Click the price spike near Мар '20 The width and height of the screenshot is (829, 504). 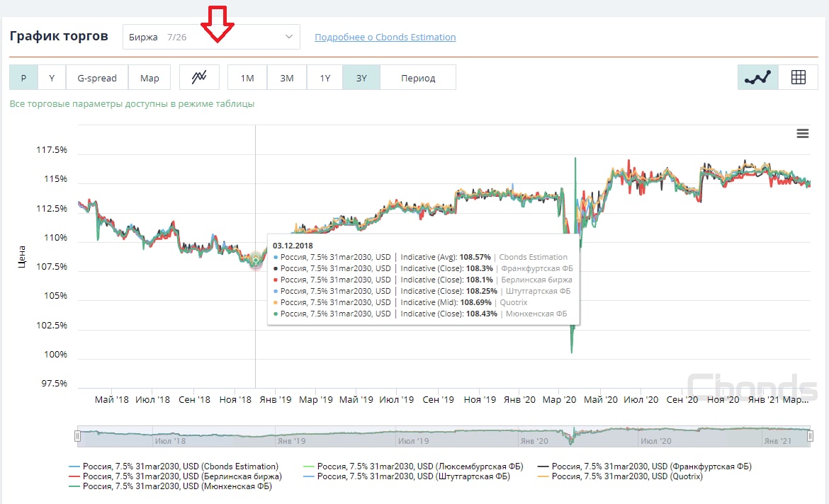[575, 159]
